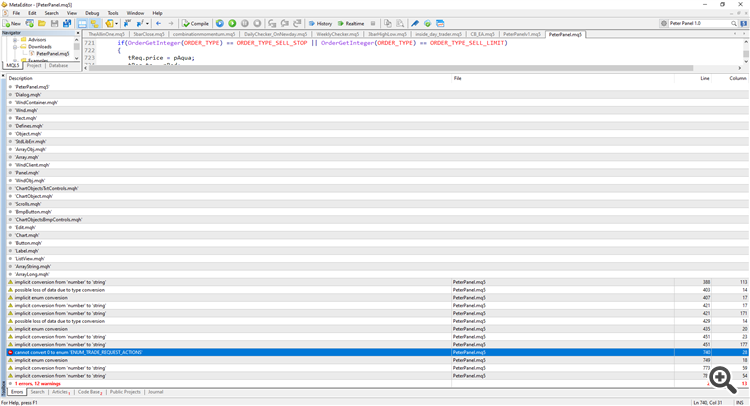Navigate forward with right arrow icon
The image size is (750, 406).
171,23
